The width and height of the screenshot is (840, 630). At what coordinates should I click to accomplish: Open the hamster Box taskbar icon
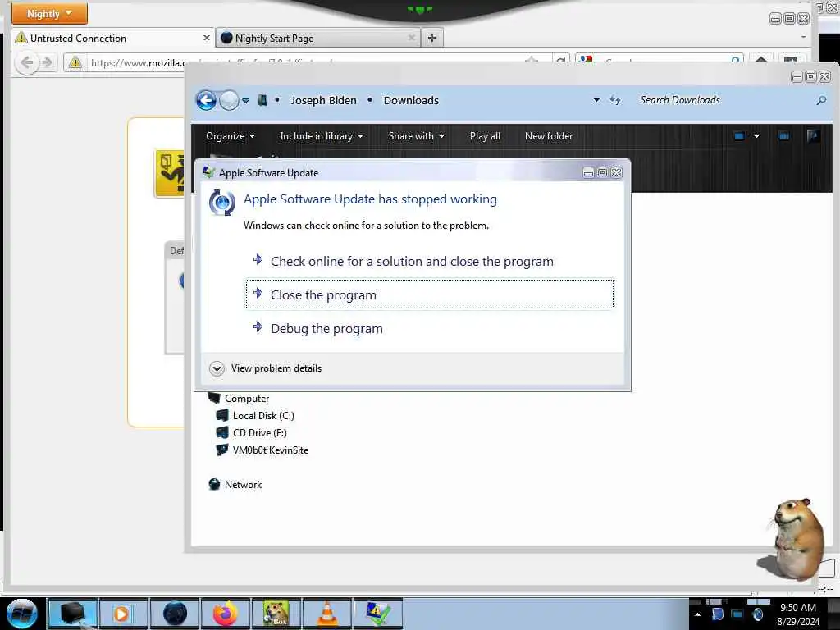[x=276, y=614]
